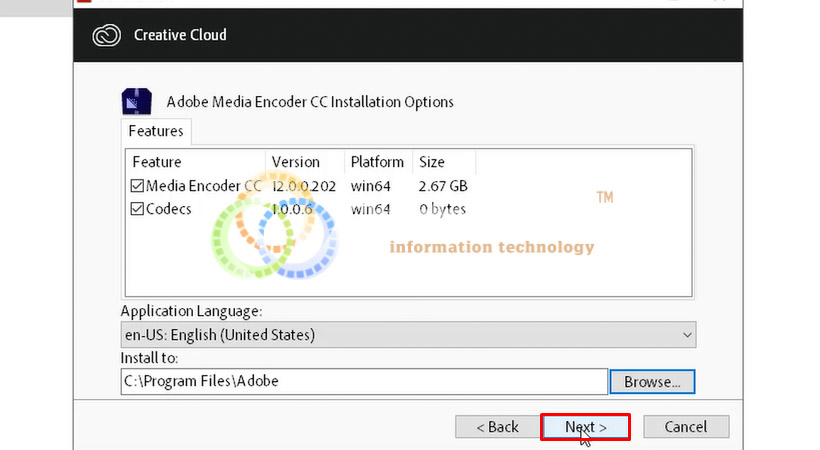Uncheck the Media Encoder CC checkbox
Image resolution: width=820 pixels, height=450 pixels.
[137, 186]
